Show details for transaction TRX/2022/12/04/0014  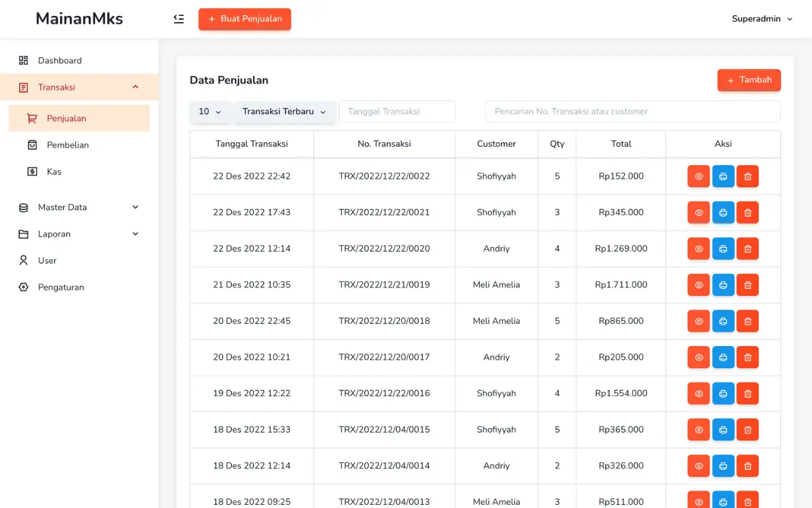(698, 466)
